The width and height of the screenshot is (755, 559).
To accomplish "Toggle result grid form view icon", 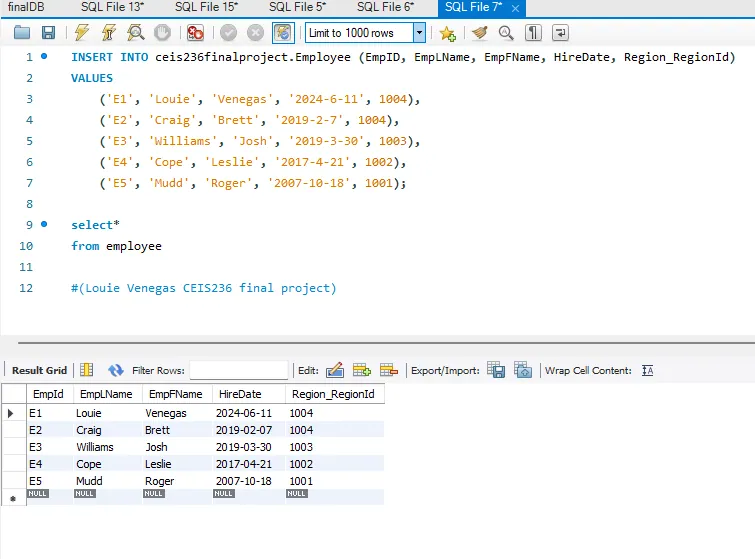I will (87, 370).
